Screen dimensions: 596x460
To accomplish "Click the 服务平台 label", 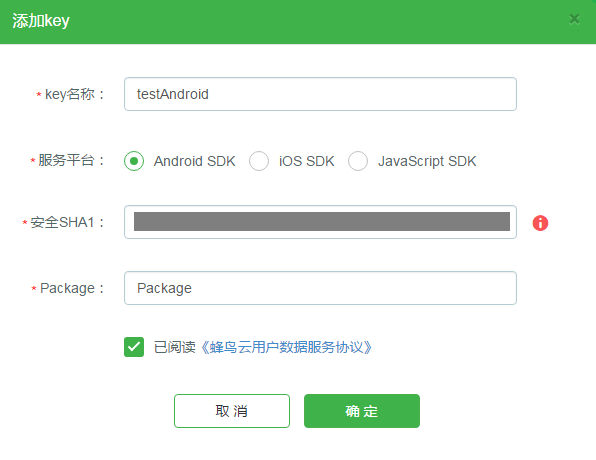I will (71, 160).
